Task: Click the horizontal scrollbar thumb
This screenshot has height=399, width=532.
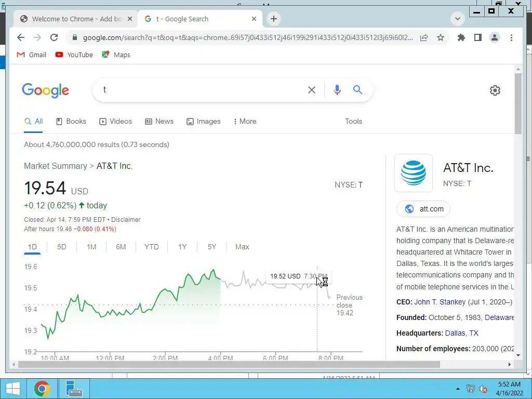Action: 229,364
